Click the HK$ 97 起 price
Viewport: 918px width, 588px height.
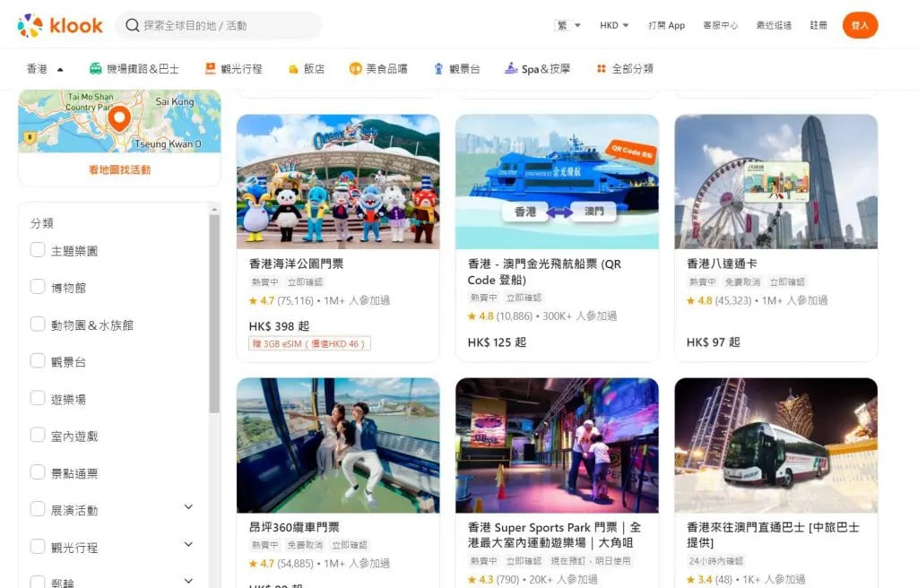(713, 342)
